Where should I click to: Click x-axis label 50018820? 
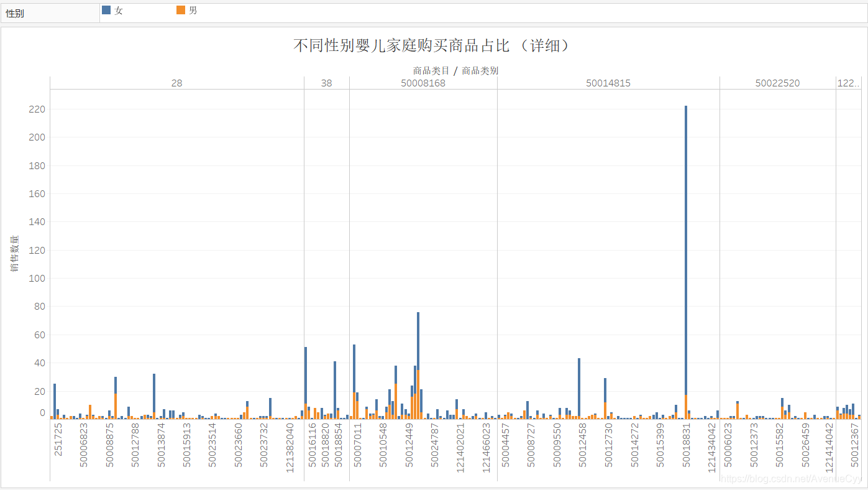pyautogui.click(x=326, y=445)
